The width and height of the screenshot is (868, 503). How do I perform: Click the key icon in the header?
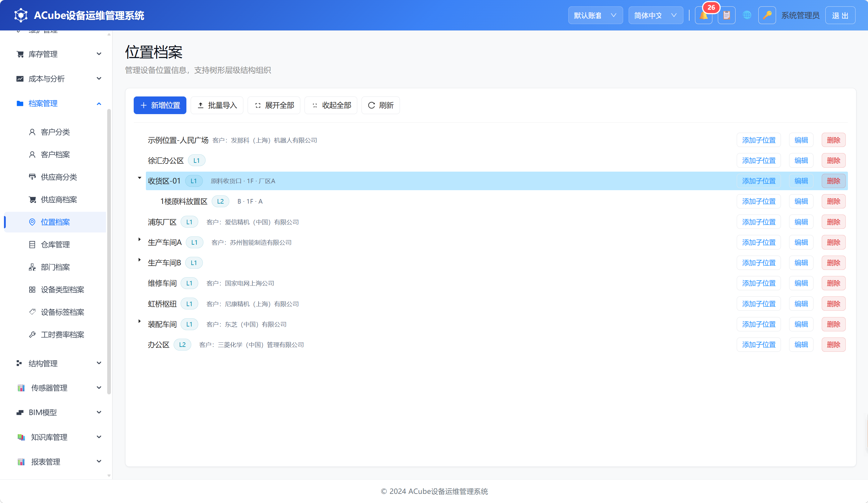coord(767,16)
